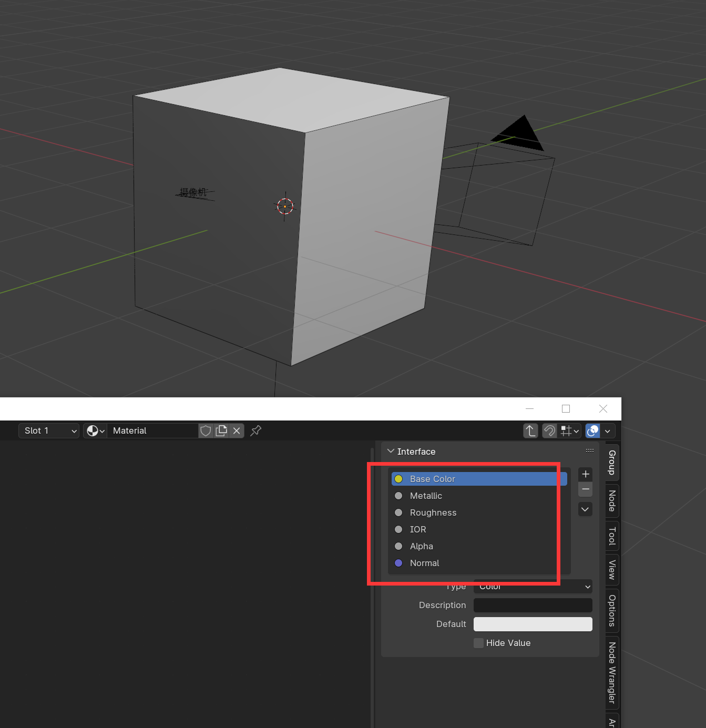Open the Slot 1 dropdown

pyautogui.click(x=49, y=431)
